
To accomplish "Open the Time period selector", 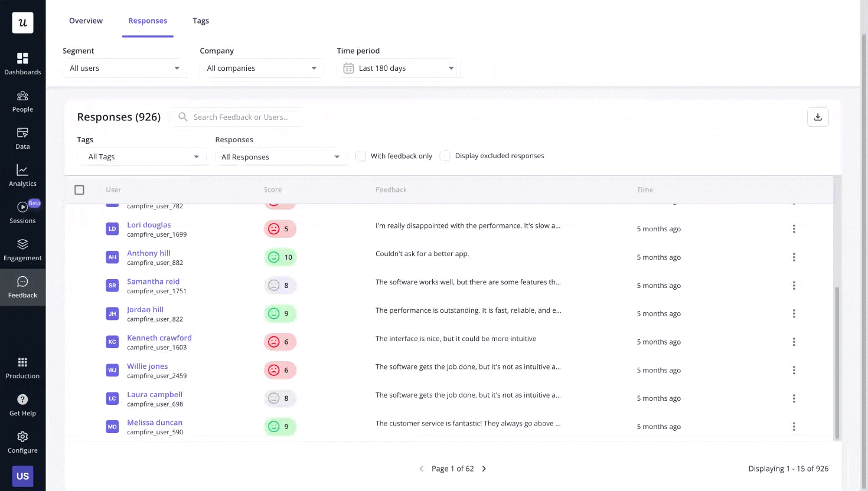I will (x=397, y=68).
